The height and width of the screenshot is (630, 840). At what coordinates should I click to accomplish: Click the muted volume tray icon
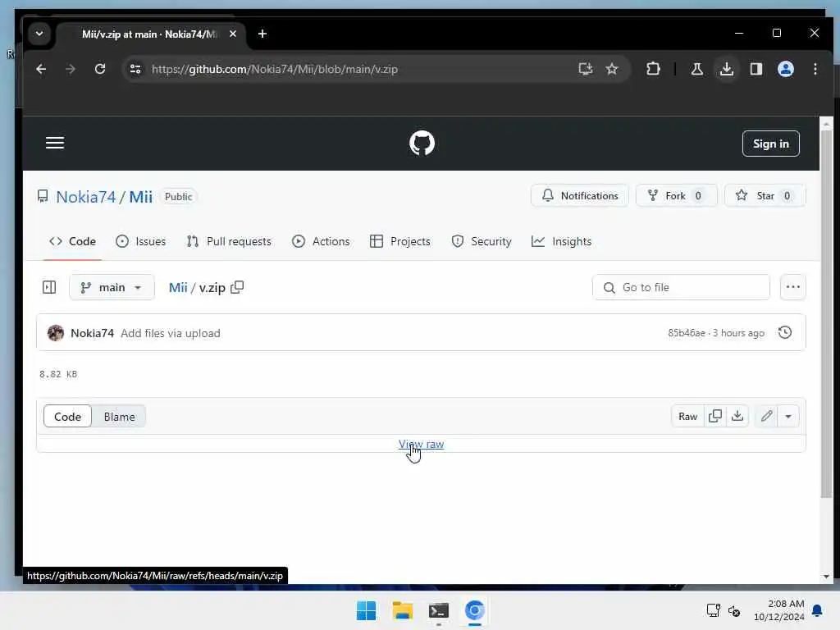734,610
